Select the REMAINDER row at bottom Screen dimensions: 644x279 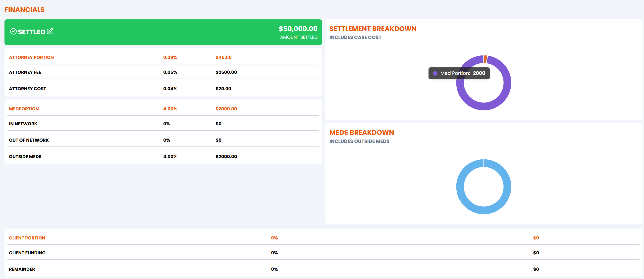22,269
